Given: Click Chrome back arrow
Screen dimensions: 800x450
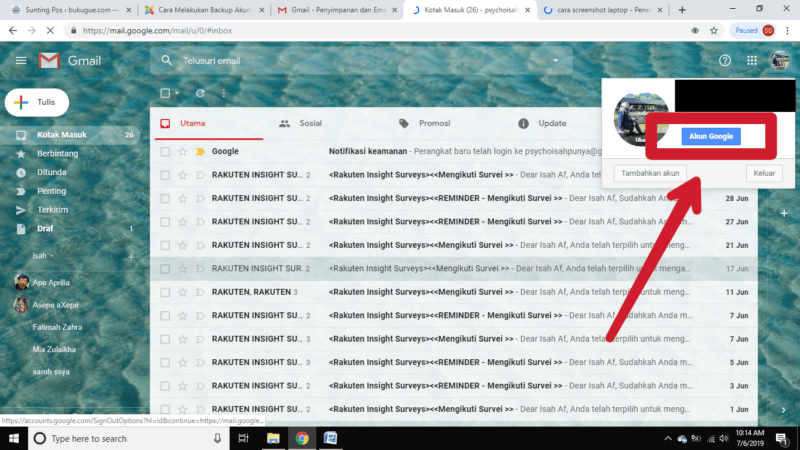Looking at the screenshot, I should (x=13, y=31).
